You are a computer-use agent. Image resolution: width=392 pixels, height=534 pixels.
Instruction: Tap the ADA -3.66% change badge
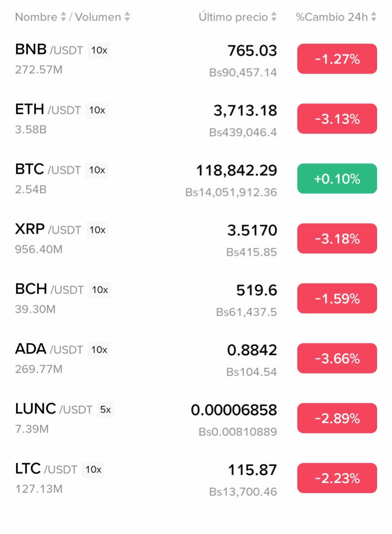coord(337,358)
